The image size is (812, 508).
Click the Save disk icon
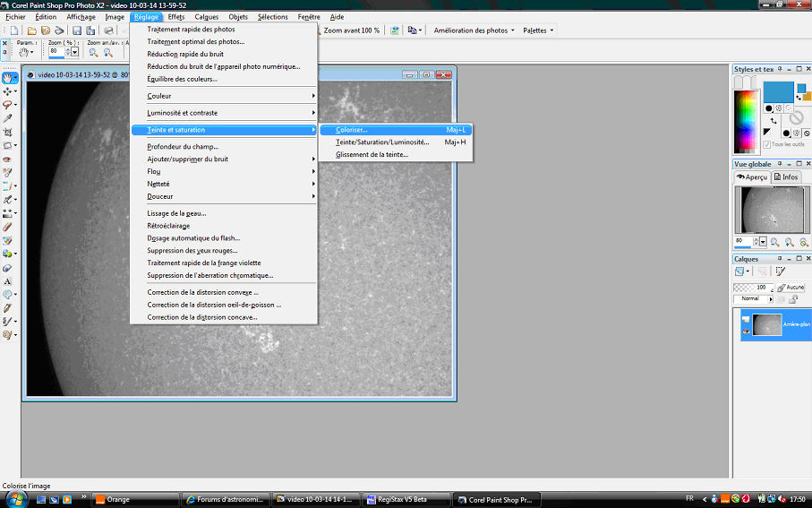pos(77,30)
